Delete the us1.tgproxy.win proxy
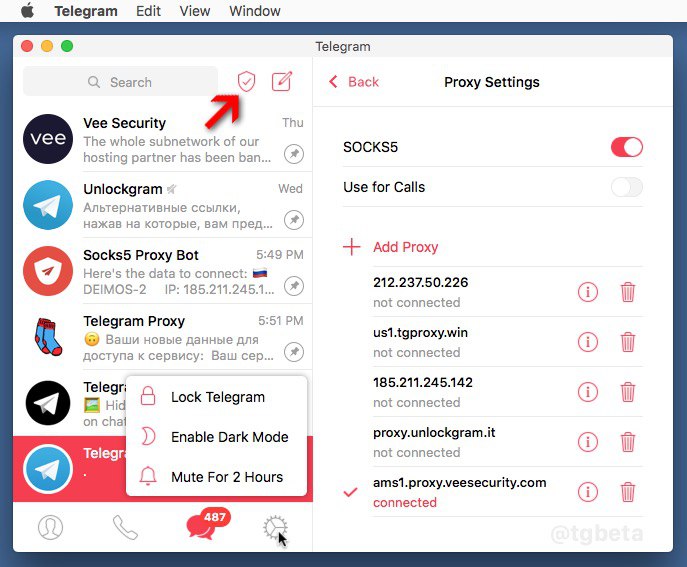The height and width of the screenshot is (567, 687). 627,342
